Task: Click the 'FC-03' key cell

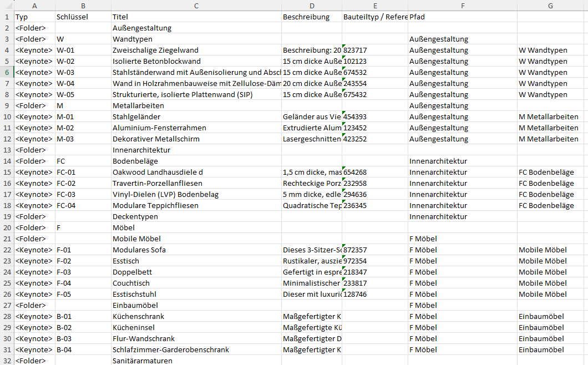Action: (83, 194)
